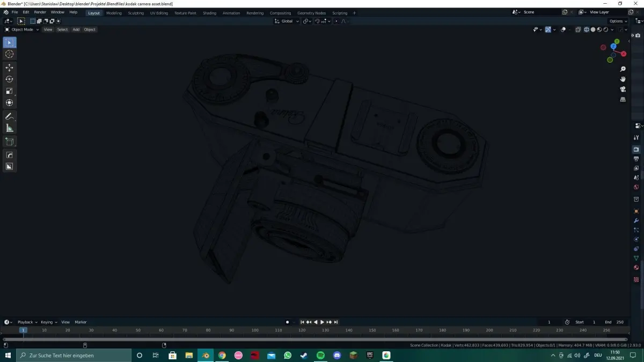Click the pan hand viewport icon
Image resolution: width=644 pixels, height=362 pixels.
[623, 79]
